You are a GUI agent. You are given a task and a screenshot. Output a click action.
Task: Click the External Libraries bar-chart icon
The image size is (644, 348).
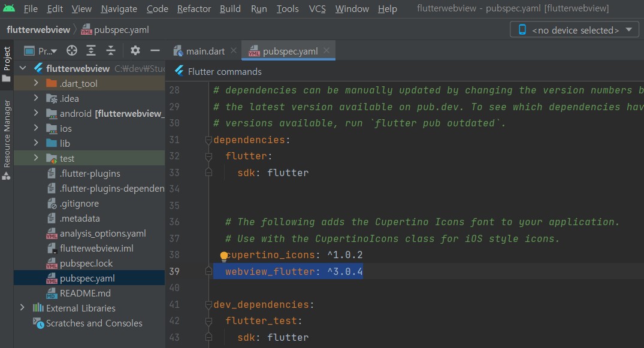[x=38, y=307]
